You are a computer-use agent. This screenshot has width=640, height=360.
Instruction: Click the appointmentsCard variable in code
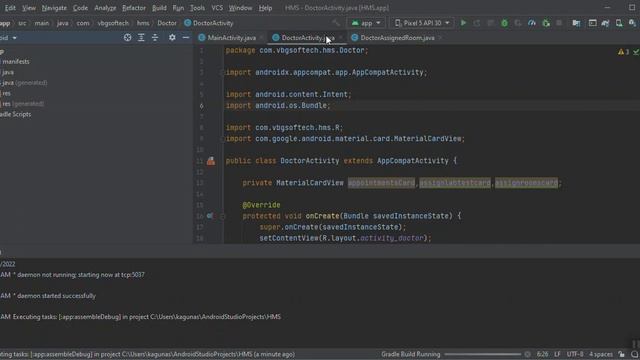pos(381,183)
